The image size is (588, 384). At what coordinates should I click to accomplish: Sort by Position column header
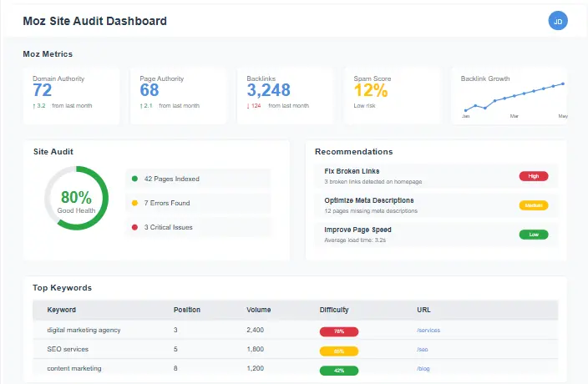[x=187, y=310]
